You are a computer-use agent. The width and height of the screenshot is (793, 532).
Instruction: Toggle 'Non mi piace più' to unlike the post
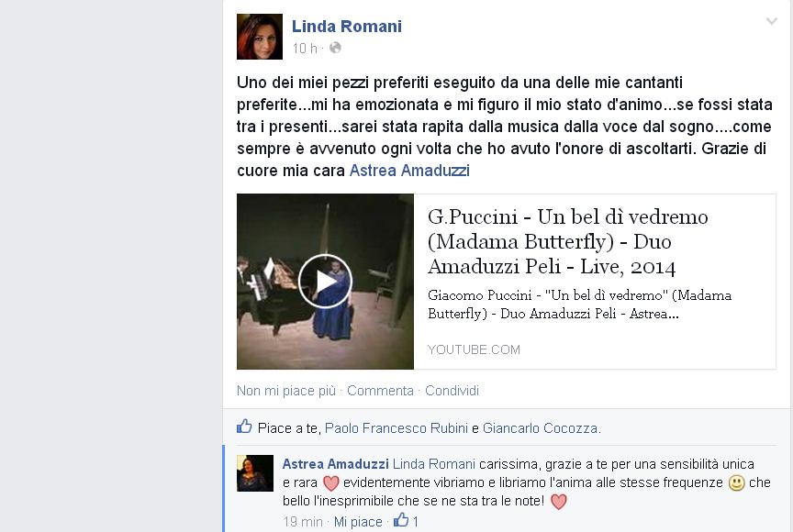[x=286, y=391]
